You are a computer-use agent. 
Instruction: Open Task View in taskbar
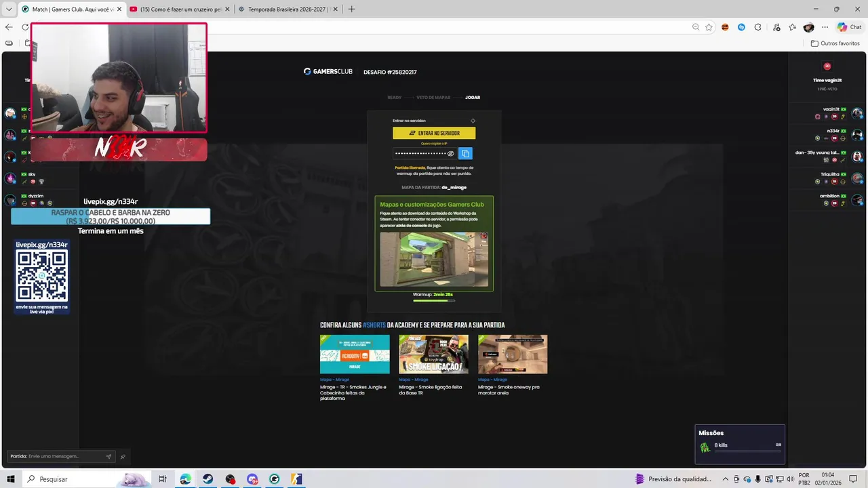[163, 479]
